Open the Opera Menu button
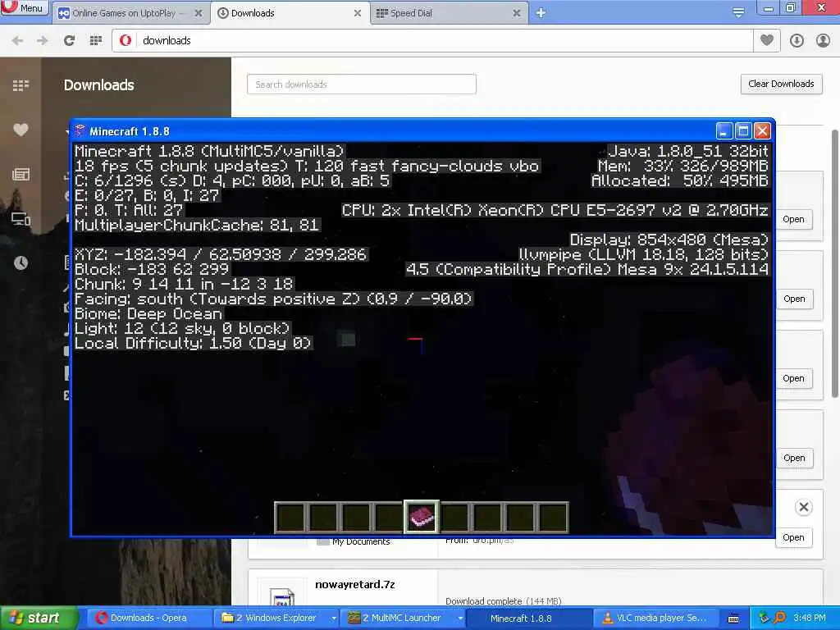Screen dimensions: 840x630 (25, 7)
